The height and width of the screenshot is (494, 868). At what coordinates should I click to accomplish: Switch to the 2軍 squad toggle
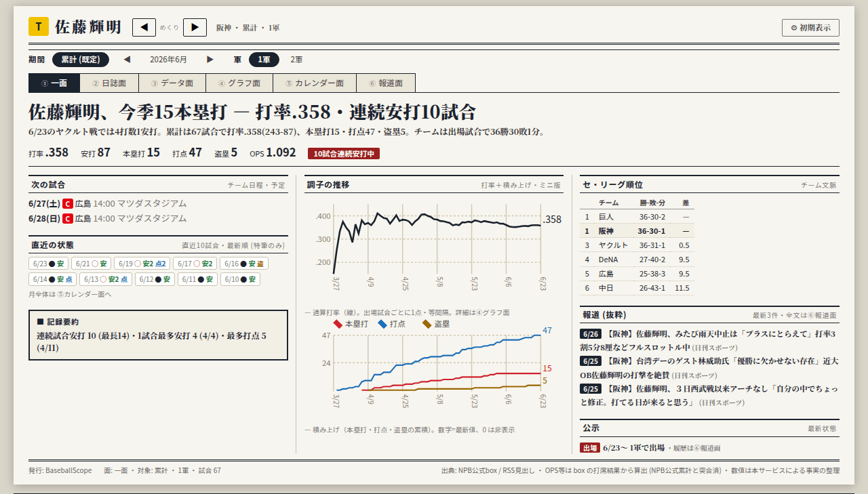click(296, 60)
